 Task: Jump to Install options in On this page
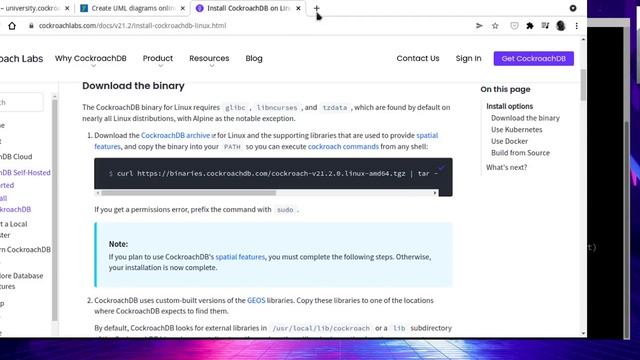point(509,106)
